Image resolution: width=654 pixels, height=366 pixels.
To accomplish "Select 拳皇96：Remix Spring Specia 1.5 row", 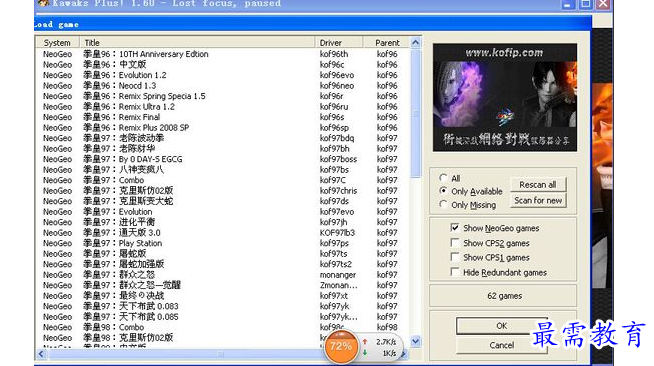I will point(222,96).
